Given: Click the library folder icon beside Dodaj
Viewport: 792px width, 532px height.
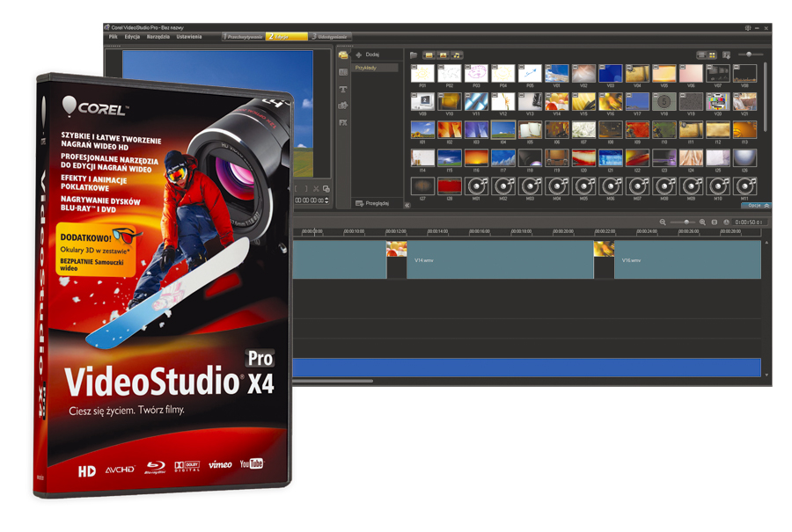Looking at the screenshot, I should click(x=414, y=55).
